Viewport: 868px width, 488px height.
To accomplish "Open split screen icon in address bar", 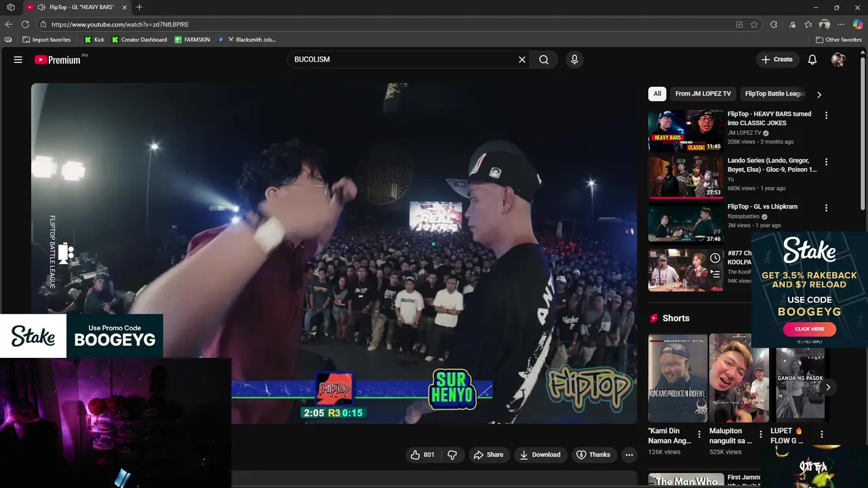I will point(739,24).
